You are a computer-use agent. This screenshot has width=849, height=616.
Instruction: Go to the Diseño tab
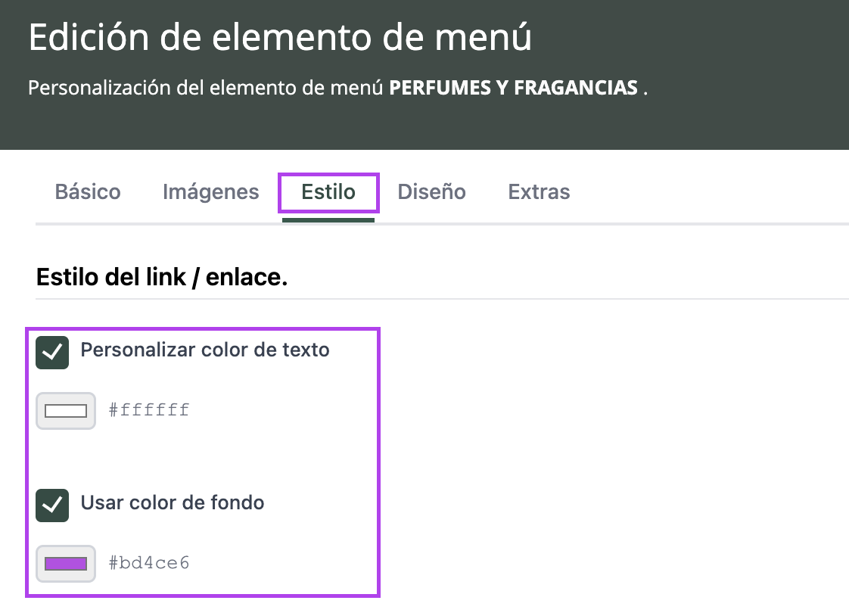[x=431, y=192]
